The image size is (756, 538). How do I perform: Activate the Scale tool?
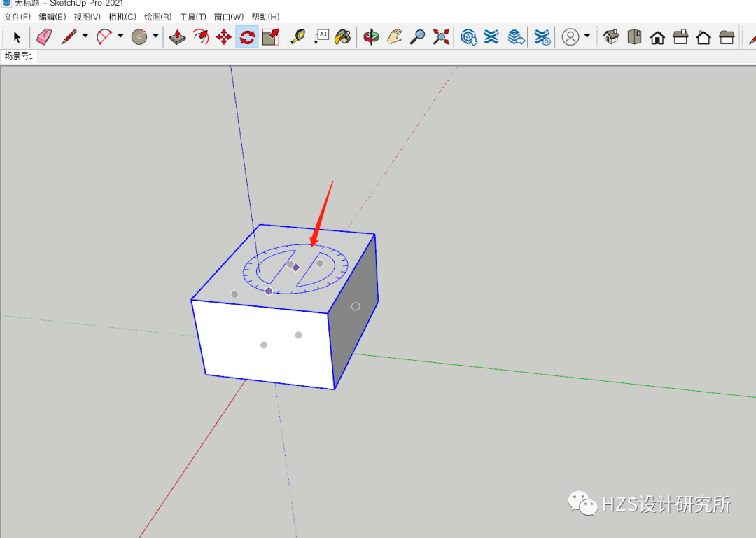(271, 36)
